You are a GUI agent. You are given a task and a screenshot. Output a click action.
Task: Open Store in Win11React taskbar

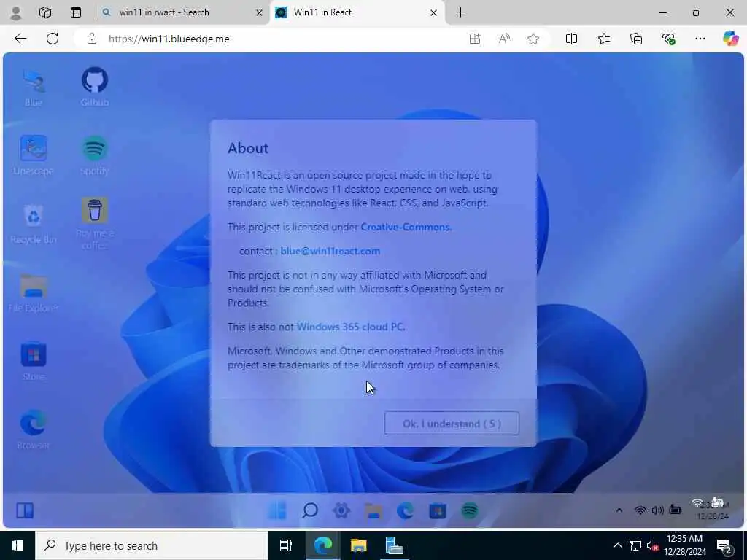point(438,510)
